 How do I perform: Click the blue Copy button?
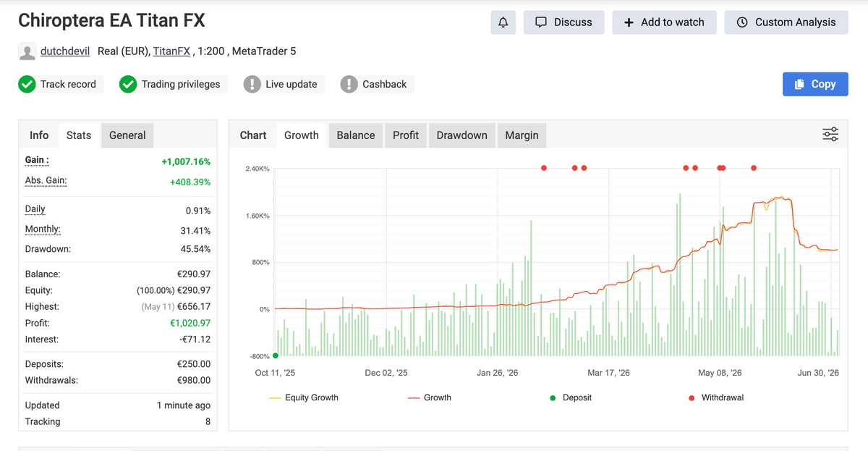[815, 84]
